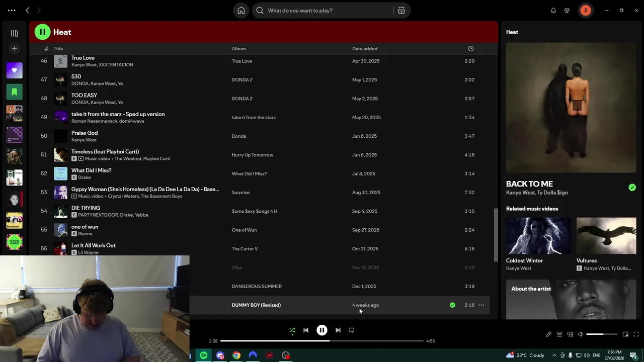The width and height of the screenshot is (644, 362).
Task: Open the Queue icon
Action: (x=559, y=334)
